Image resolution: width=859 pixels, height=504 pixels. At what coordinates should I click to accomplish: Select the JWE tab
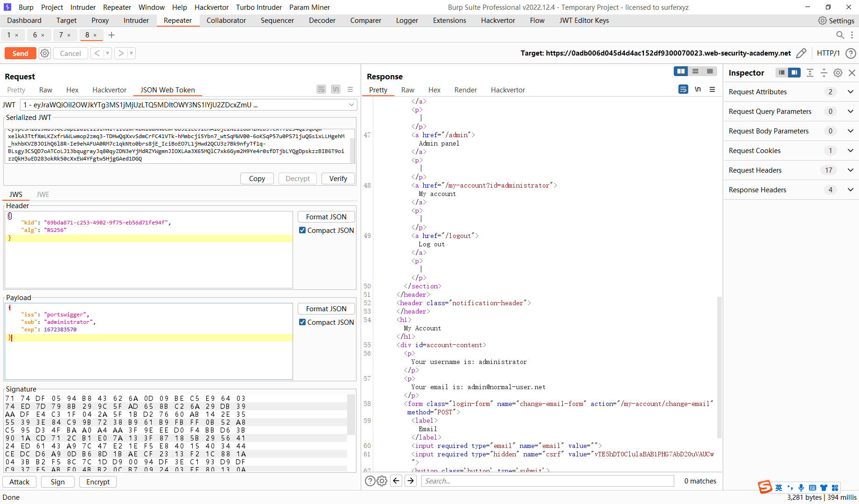click(43, 195)
